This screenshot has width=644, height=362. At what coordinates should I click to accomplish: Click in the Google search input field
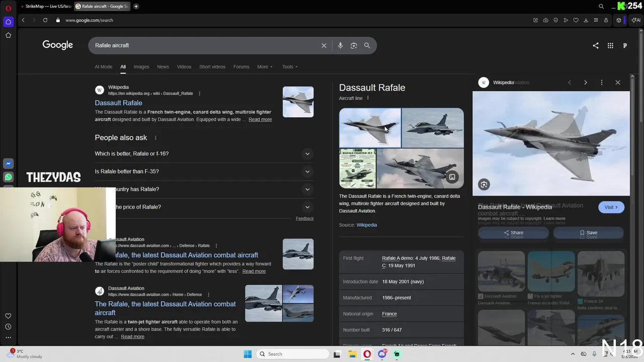tap(206, 46)
